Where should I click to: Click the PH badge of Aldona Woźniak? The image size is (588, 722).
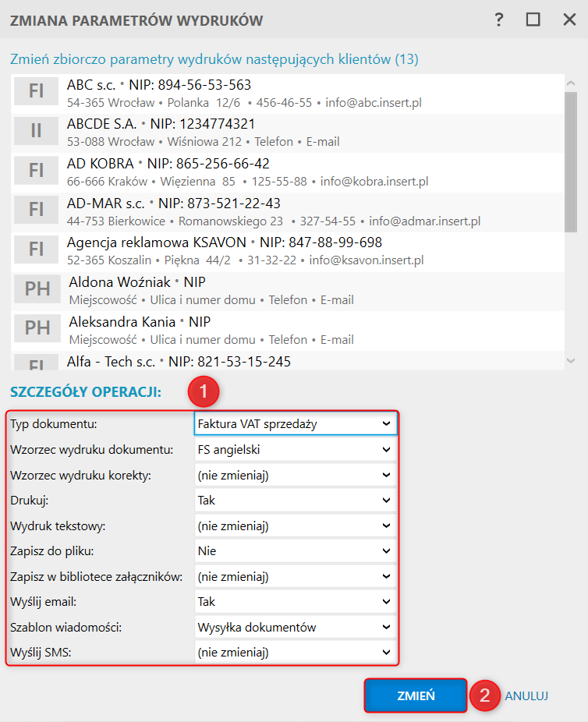(37, 288)
